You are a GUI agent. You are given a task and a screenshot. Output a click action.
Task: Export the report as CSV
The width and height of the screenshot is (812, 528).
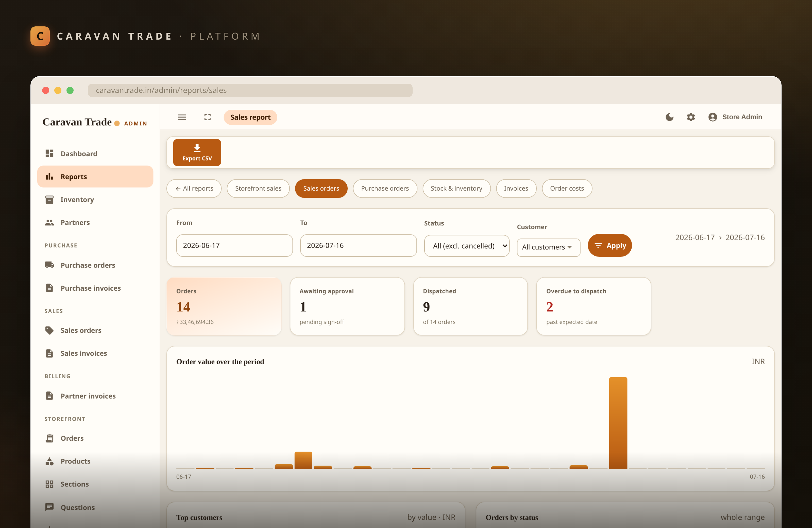click(197, 152)
